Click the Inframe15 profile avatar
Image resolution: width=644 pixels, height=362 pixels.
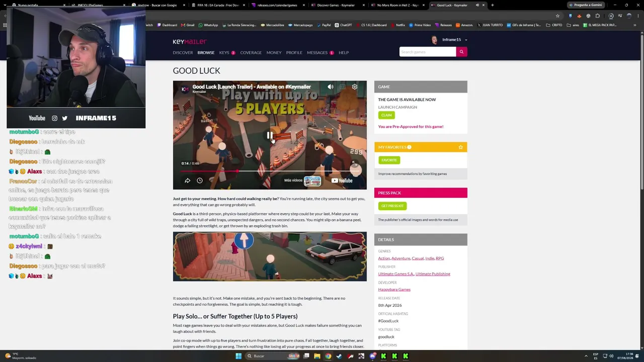pos(435,40)
